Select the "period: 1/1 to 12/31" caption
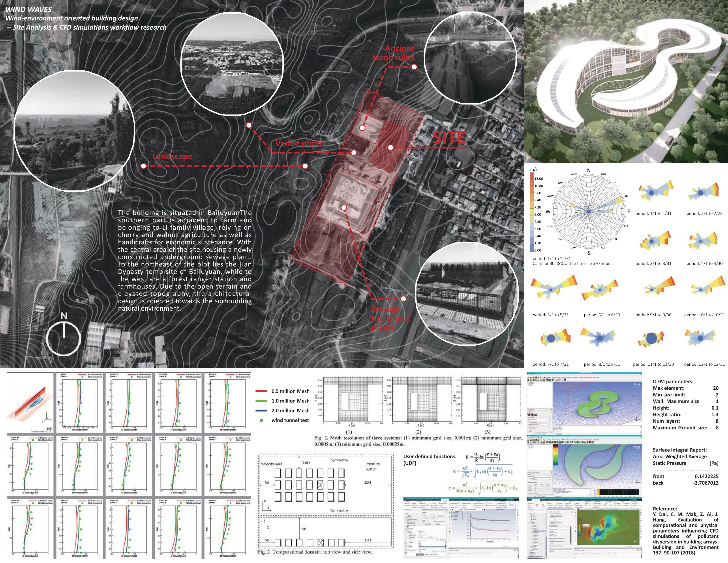The height and width of the screenshot is (563, 728). click(552, 259)
